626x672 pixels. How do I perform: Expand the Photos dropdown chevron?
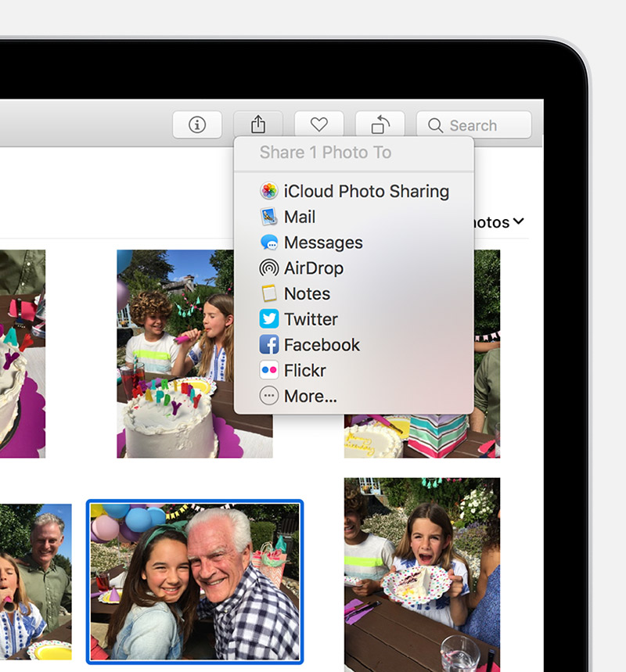coord(518,221)
